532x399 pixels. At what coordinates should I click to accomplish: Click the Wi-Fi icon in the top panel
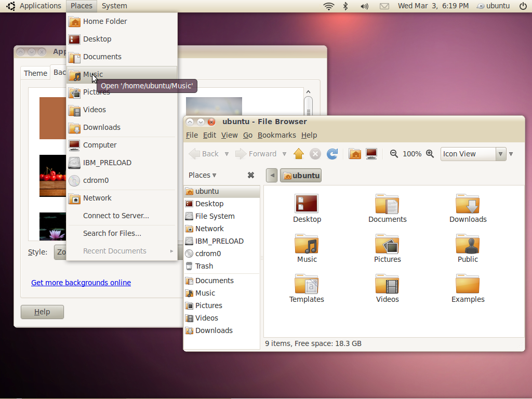pos(329,6)
